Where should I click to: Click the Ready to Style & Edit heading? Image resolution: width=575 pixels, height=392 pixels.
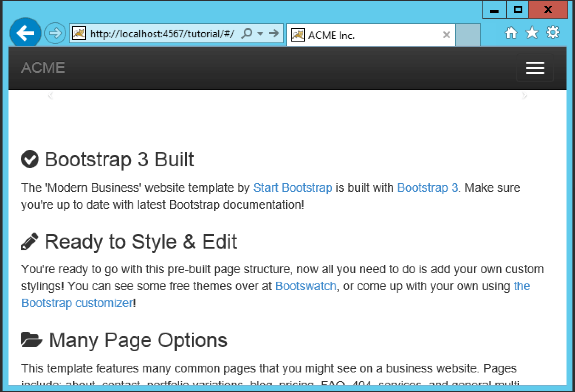[141, 242]
